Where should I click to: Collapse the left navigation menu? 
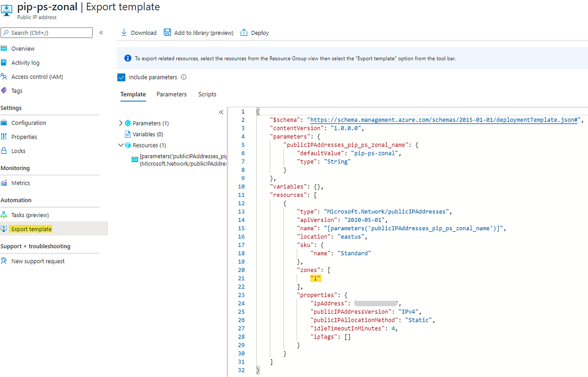(x=101, y=33)
